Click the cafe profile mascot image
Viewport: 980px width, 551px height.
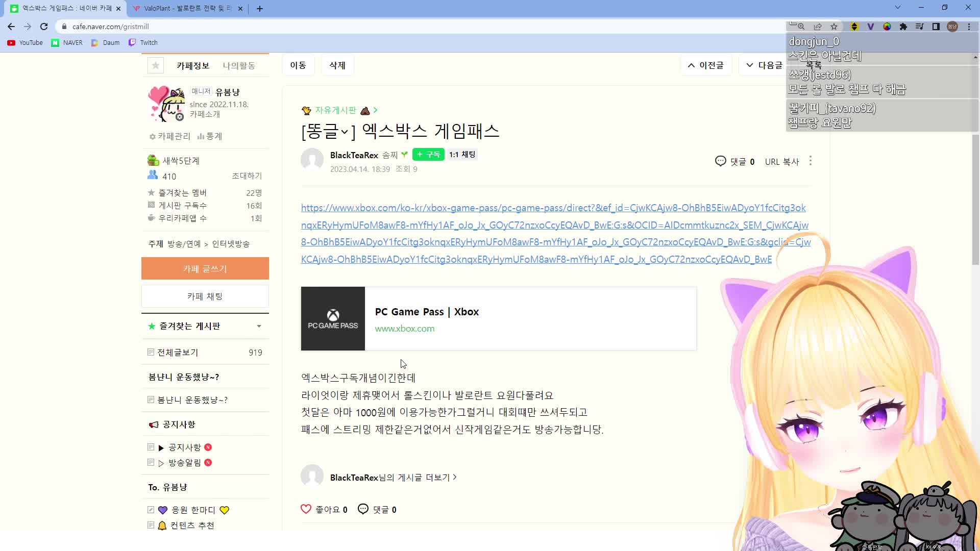(x=167, y=104)
